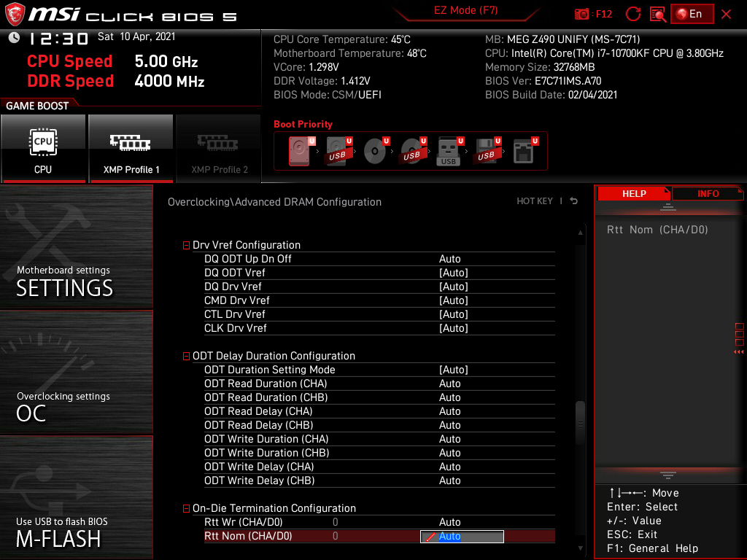Select the network boot device icon
This screenshot has width=747, height=560.
click(525, 151)
